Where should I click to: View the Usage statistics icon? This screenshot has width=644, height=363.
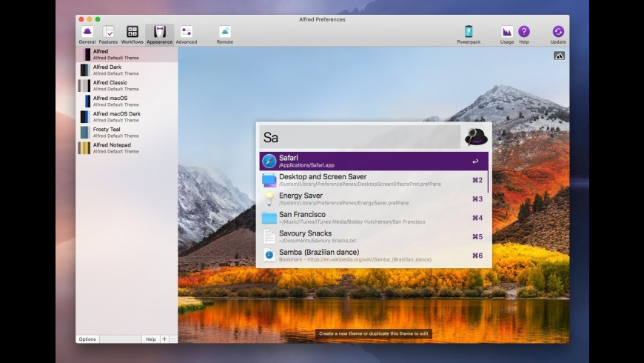pyautogui.click(x=507, y=34)
